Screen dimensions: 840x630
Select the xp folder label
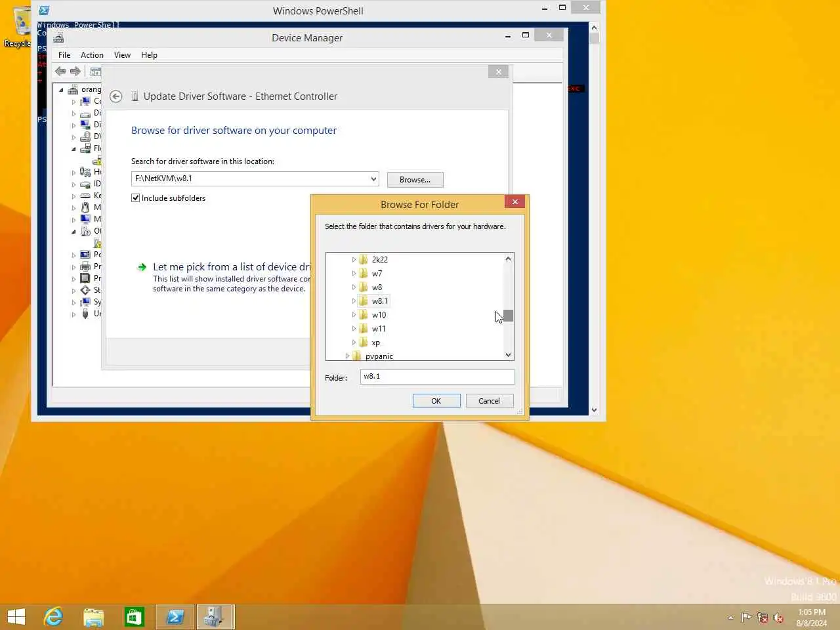coord(376,343)
